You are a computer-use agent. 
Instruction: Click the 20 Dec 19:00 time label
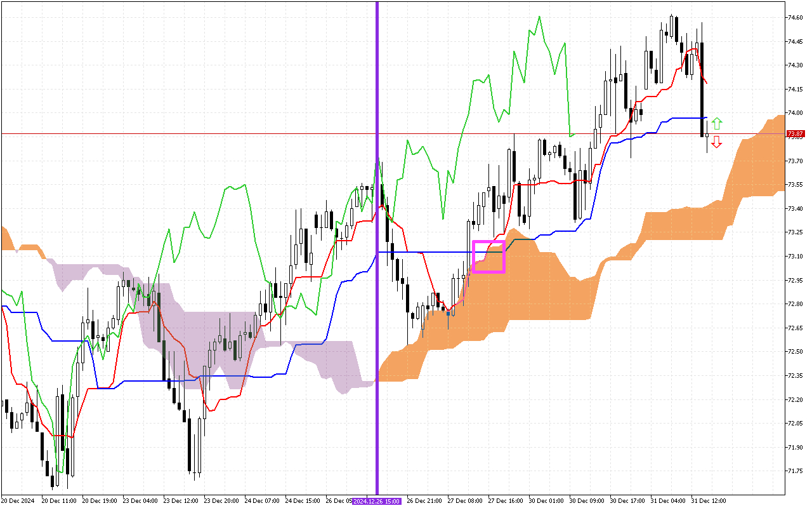click(100, 501)
